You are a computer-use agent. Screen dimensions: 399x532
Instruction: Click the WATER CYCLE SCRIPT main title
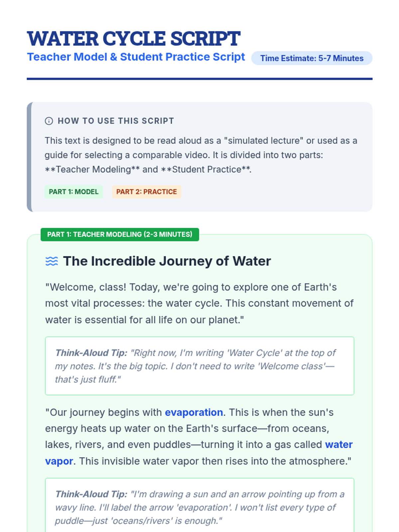pos(134,39)
